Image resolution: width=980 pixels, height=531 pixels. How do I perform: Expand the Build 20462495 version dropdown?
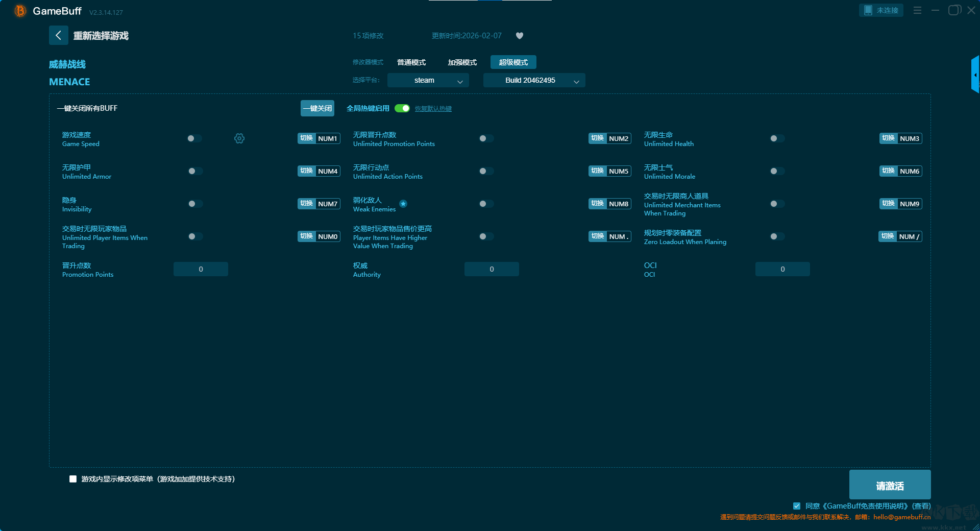pos(534,80)
